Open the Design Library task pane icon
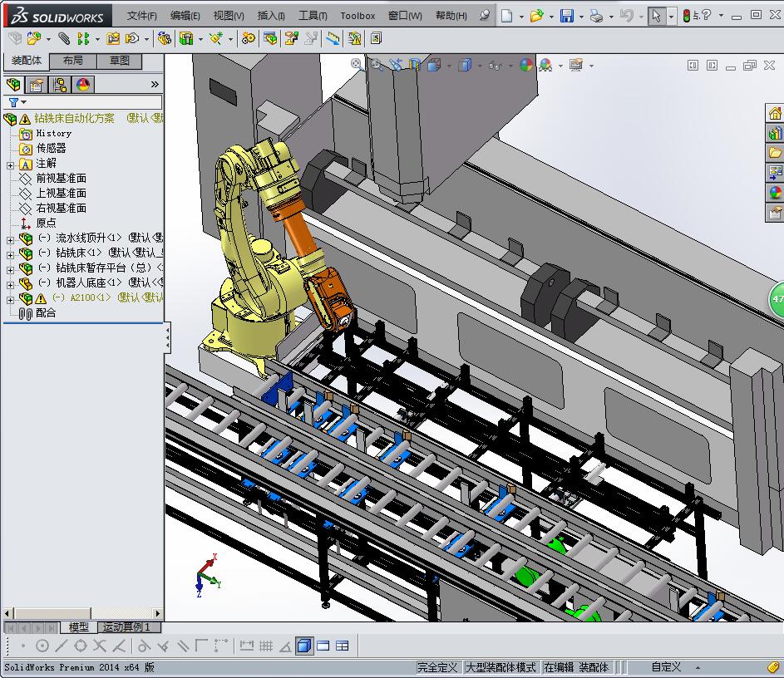The image size is (784, 678). [x=775, y=133]
